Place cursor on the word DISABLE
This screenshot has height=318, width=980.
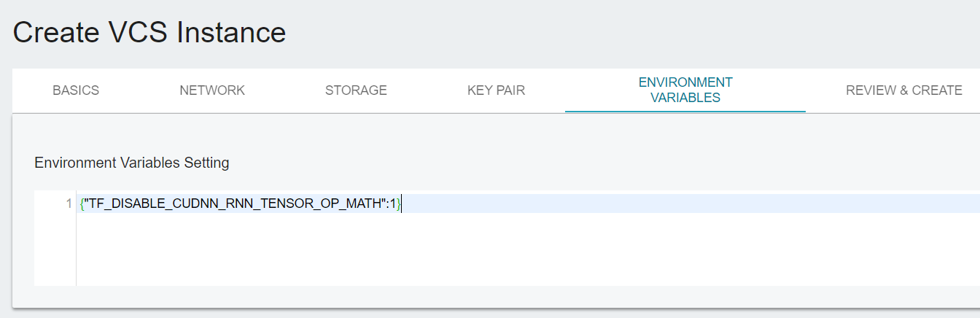tap(136, 204)
